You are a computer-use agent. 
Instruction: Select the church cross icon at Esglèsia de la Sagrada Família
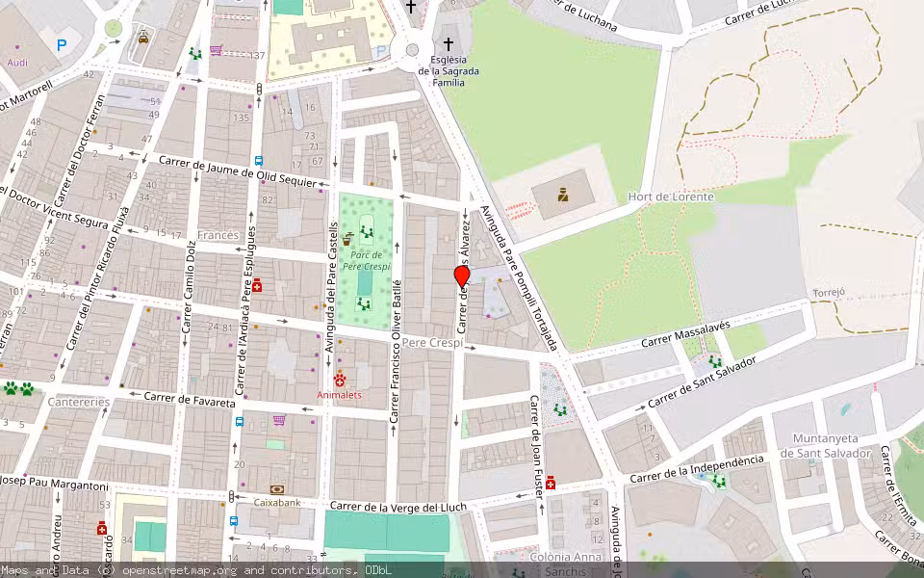point(449,44)
